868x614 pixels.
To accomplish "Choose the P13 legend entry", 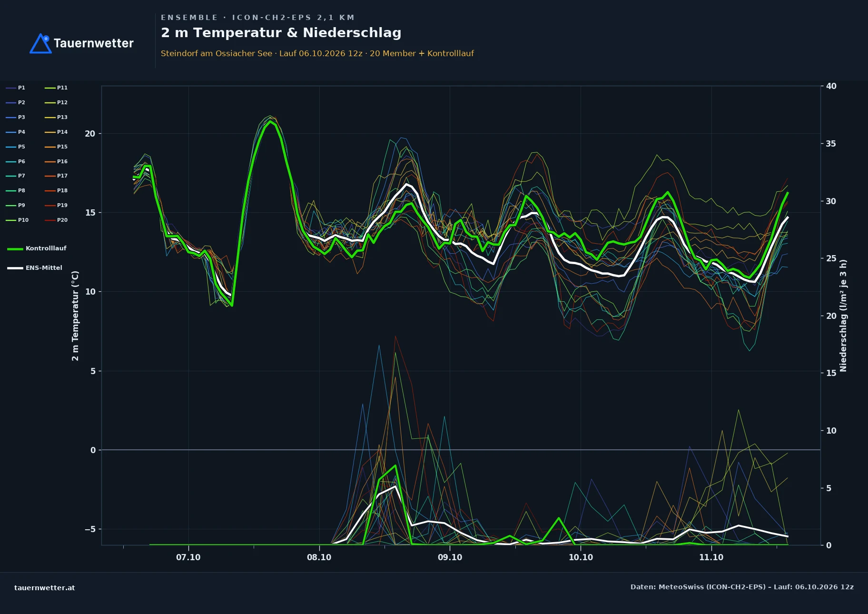I will [x=56, y=117].
